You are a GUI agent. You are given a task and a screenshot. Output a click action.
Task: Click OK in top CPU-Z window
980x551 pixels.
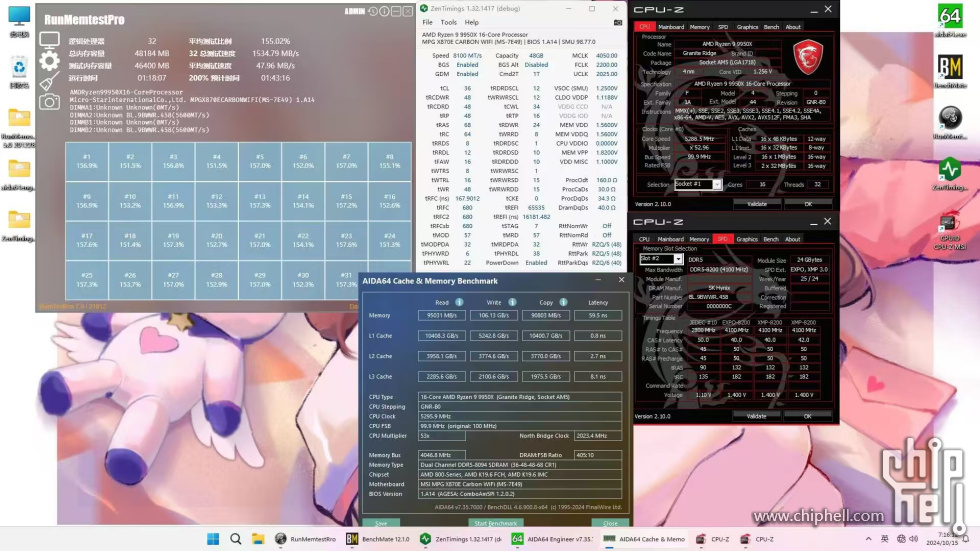coord(808,204)
